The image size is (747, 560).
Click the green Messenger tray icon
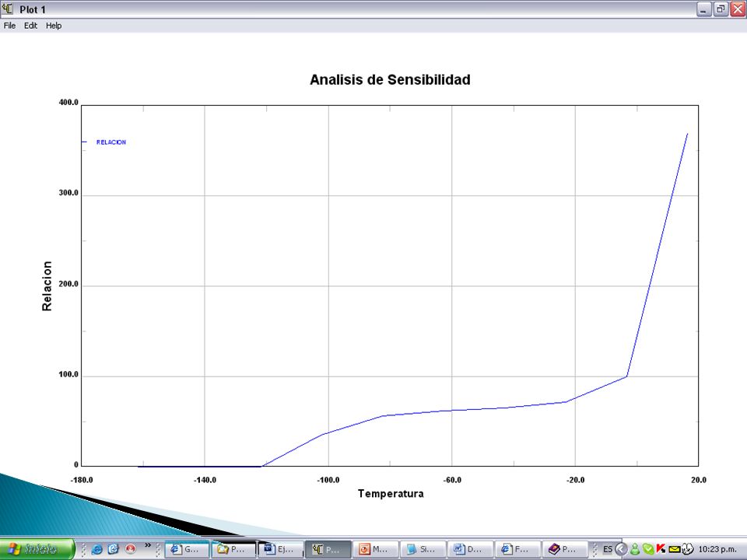635,549
